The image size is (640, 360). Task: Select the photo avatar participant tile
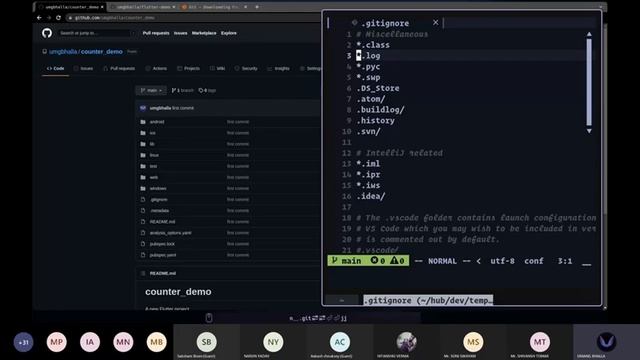[x=406, y=342]
